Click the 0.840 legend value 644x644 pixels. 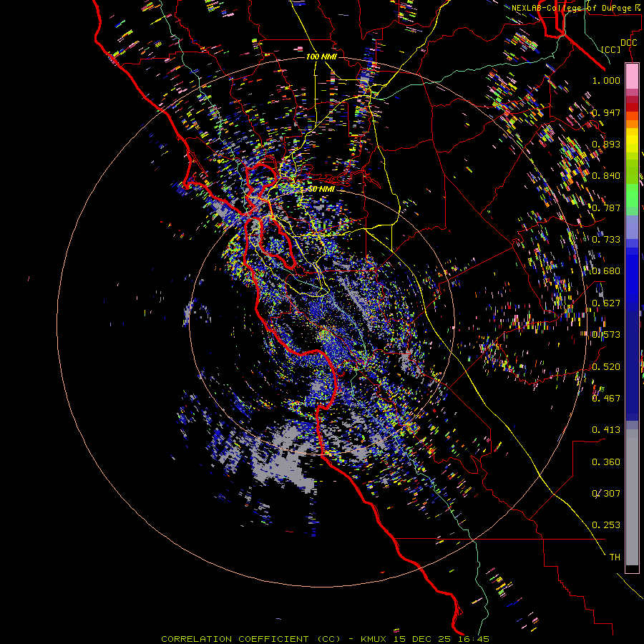coord(606,176)
